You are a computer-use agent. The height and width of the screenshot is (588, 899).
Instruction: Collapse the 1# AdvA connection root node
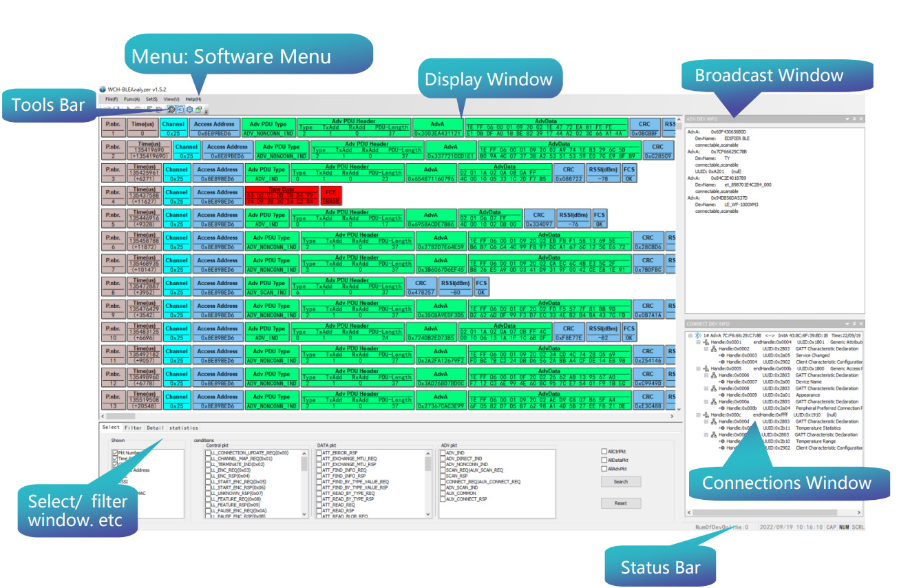coord(690,335)
